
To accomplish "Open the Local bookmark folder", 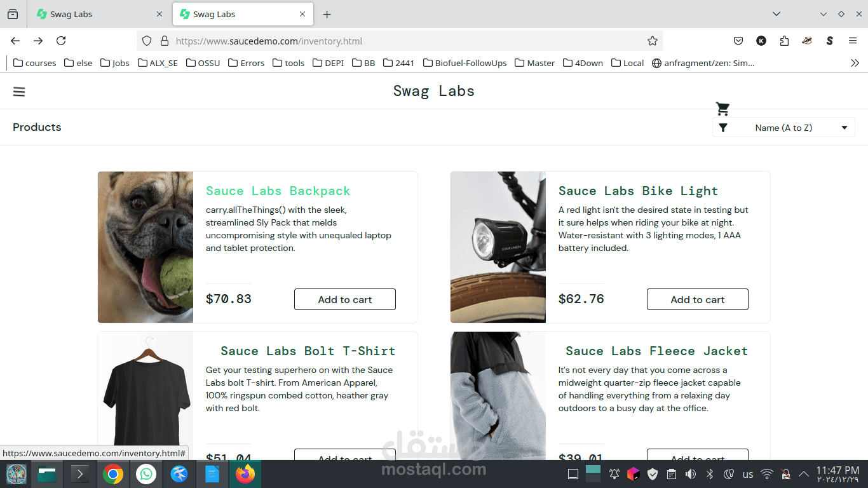I will 628,63.
